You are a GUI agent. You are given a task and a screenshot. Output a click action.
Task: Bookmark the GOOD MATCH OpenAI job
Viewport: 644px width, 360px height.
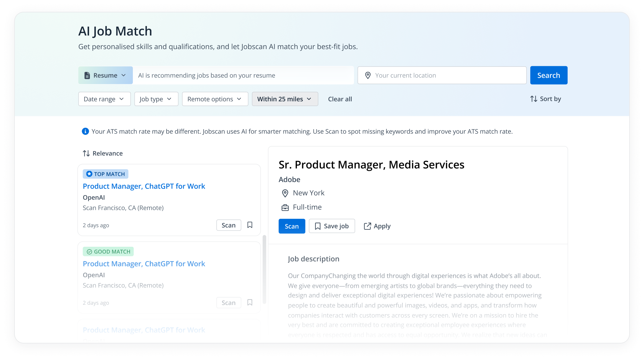pyautogui.click(x=250, y=302)
